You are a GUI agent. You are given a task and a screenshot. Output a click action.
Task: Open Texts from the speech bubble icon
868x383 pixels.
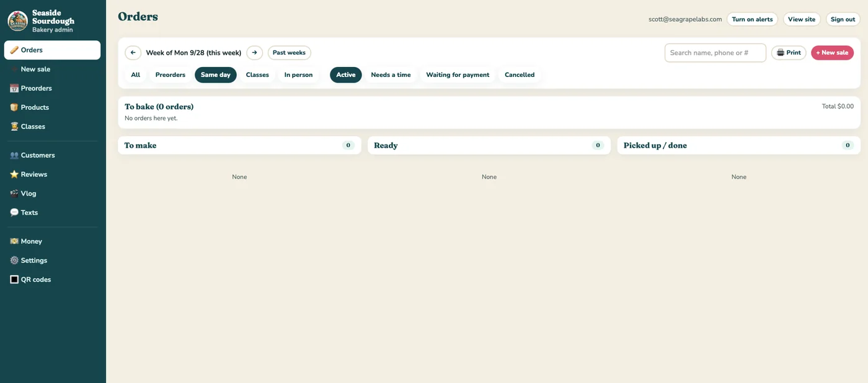tap(14, 212)
